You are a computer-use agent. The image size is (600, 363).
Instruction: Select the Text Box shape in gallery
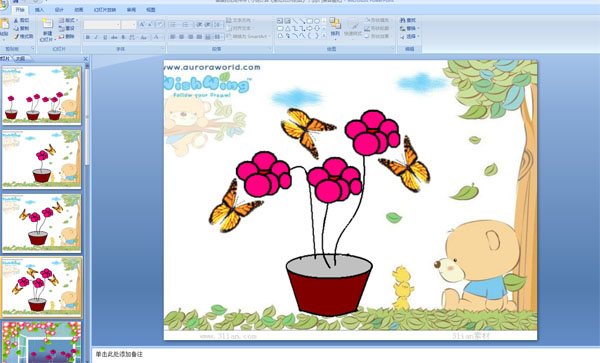tap(280, 21)
